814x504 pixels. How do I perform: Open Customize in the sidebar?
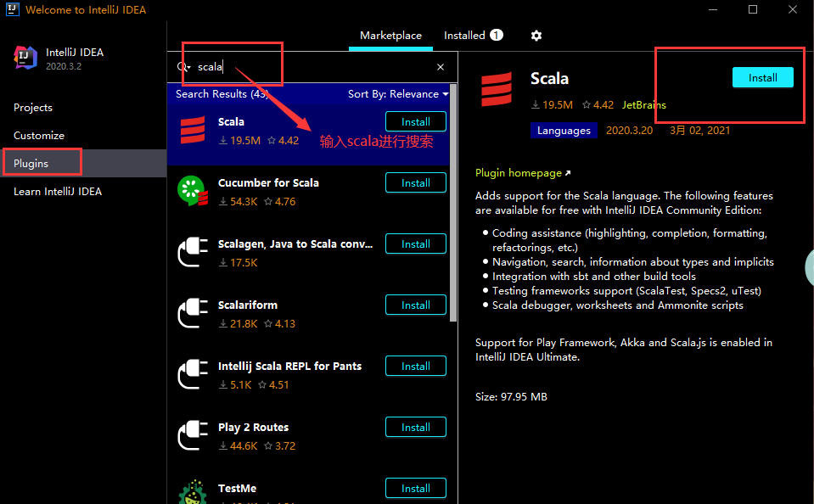click(x=39, y=136)
